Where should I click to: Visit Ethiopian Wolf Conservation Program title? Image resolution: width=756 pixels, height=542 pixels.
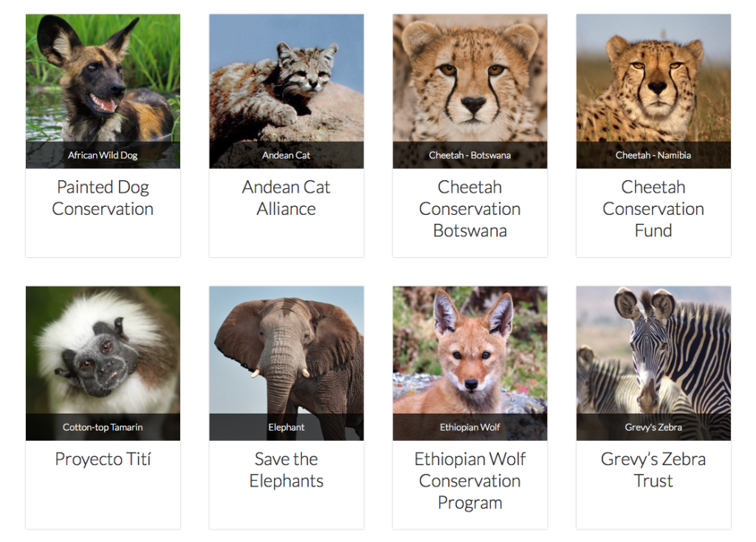(470, 481)
